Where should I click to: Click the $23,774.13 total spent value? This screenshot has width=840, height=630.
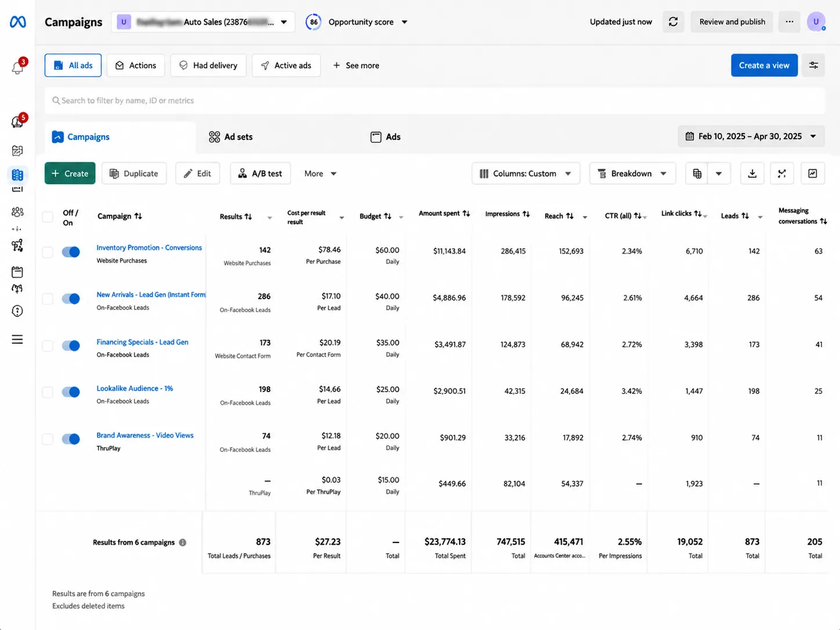click(x=445, y=542)
